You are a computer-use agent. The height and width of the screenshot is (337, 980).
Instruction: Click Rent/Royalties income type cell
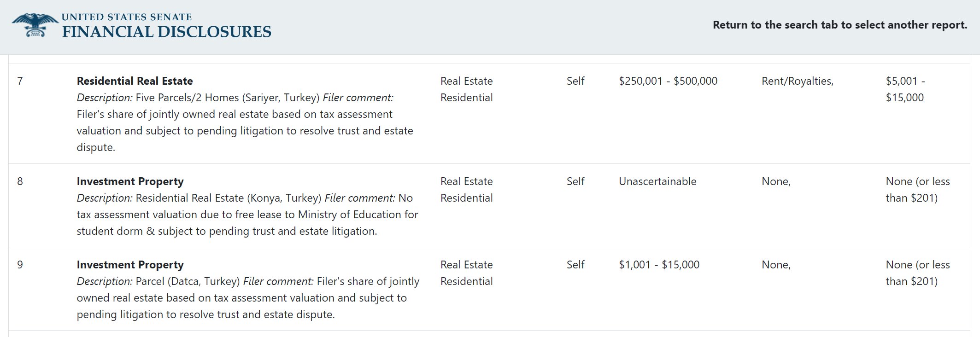tap(797, 81)
